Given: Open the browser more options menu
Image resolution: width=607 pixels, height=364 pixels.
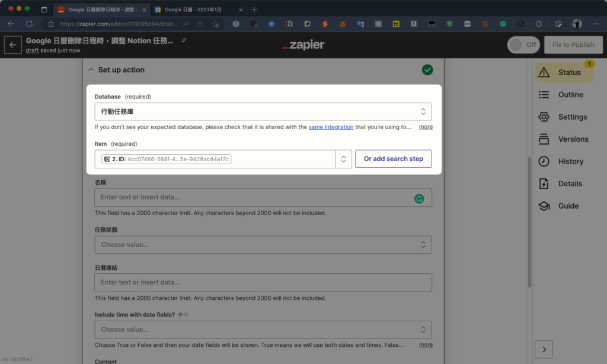Looking at the screenshot, I should 595,24.
